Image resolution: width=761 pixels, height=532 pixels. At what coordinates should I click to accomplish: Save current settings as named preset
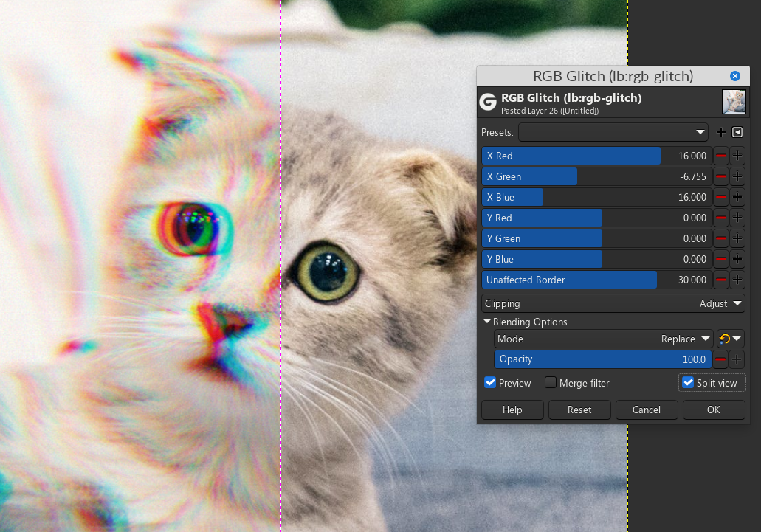[x=720, y=132]
